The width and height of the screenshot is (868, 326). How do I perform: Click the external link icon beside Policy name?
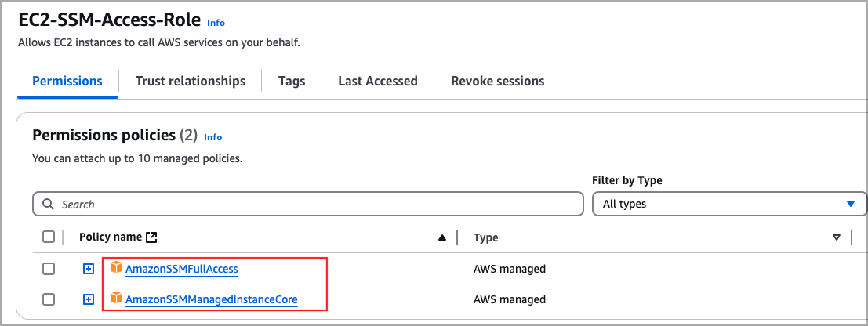(152, 237)
